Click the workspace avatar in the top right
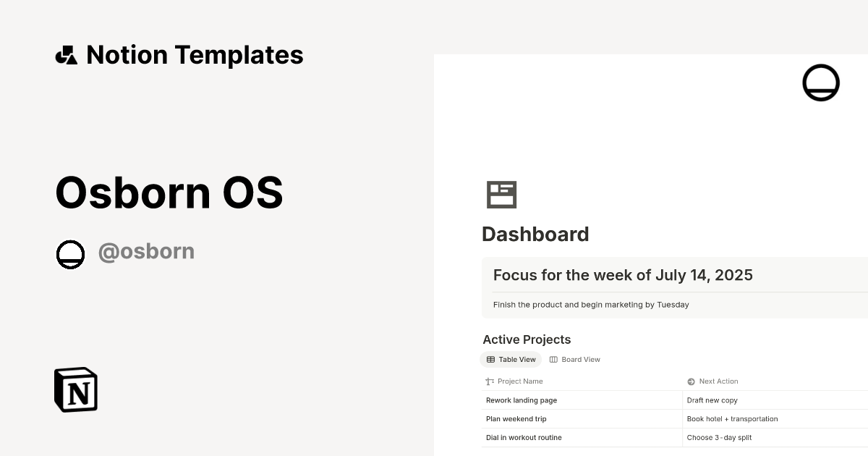Image resolution: width=868 pixels, height=456 pixels. 821,82
